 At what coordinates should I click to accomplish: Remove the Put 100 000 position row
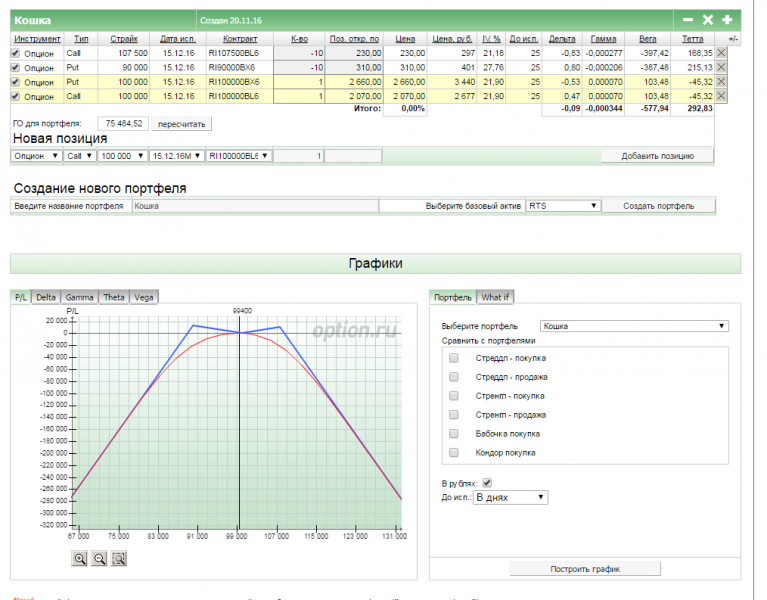(722, 81)
